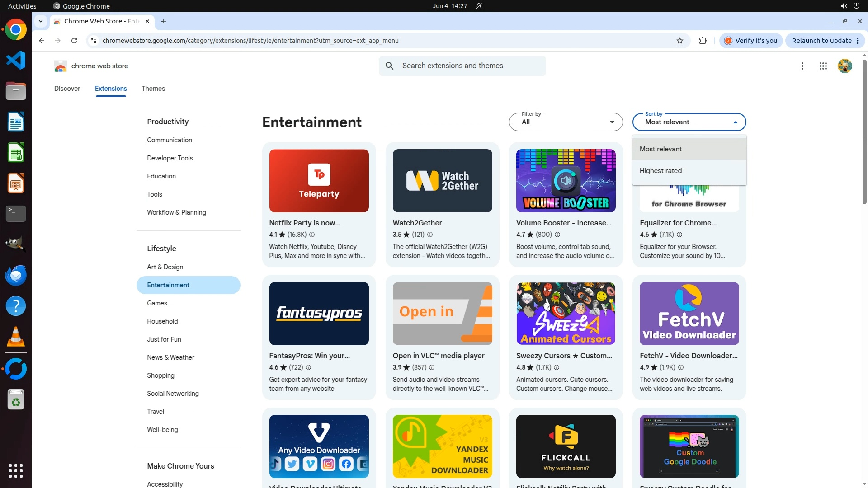Open the three-dot more options menu
868x488 pixels.
802,66
